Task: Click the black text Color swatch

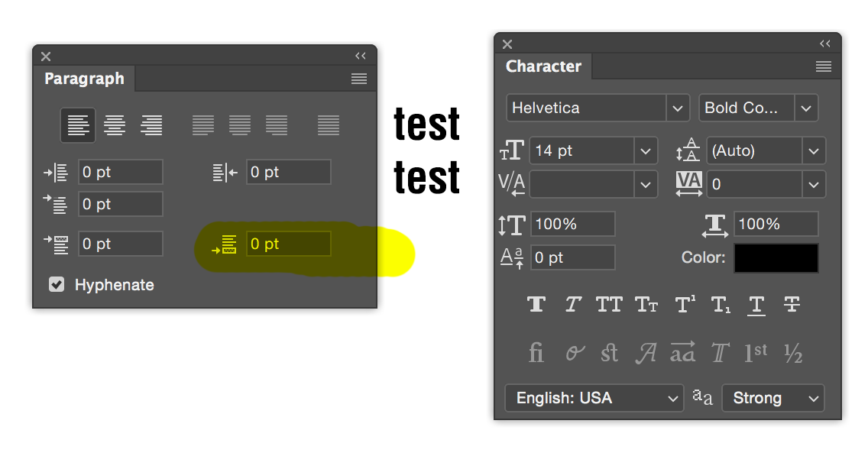Action: (776, 258)
